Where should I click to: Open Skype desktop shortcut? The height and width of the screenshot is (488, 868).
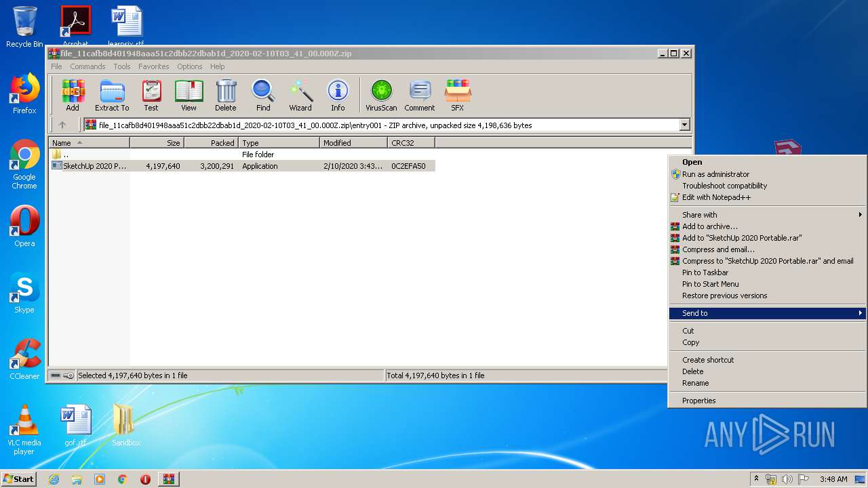pyautogui.click(x=24, y=293)
